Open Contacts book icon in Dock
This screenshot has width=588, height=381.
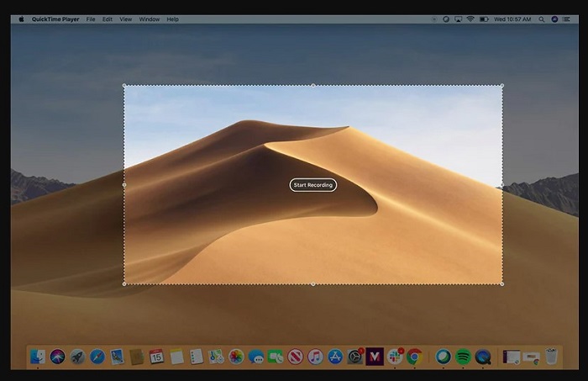pyautogui.click(x=137, y=357)
